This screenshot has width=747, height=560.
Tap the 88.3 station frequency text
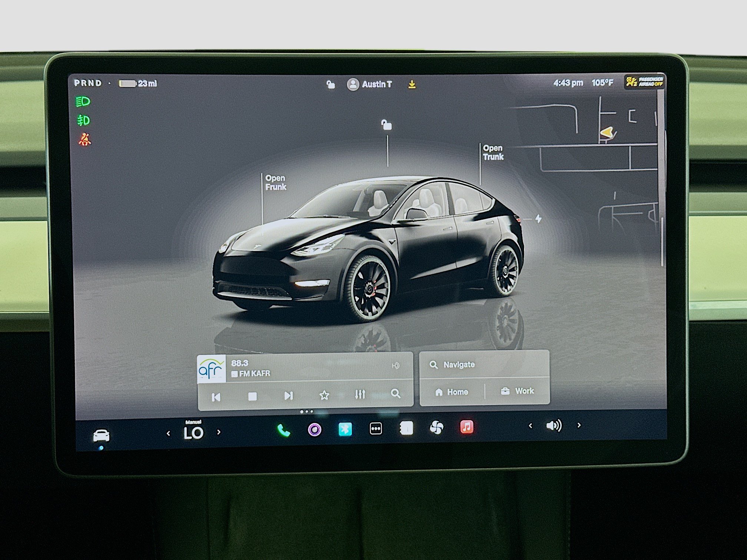click(240, 363)
